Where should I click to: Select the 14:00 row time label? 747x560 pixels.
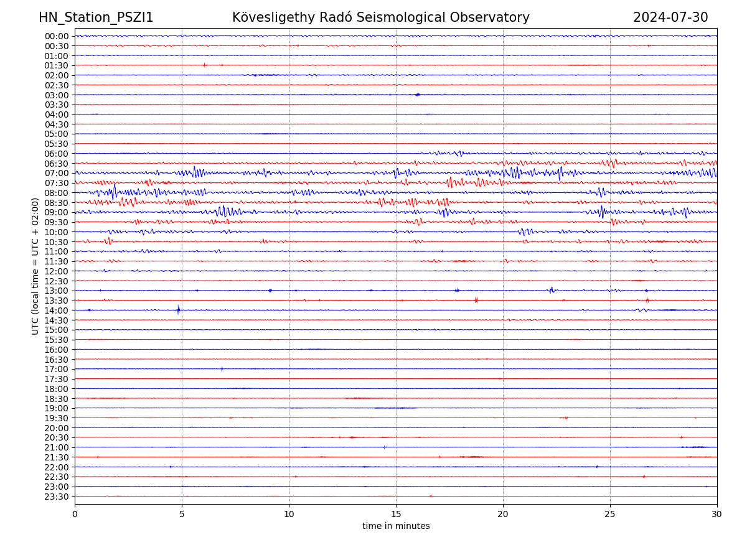pos(57,310)
